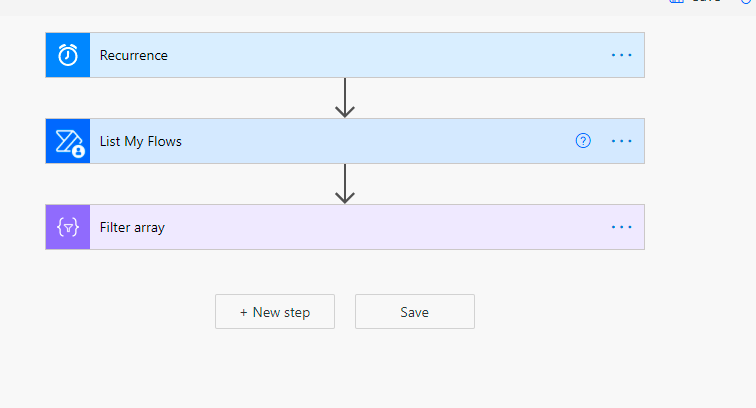Viewport: 756px width, 408px height.
Task: Click the person badge on List My Flows icon
Action: 78,151
